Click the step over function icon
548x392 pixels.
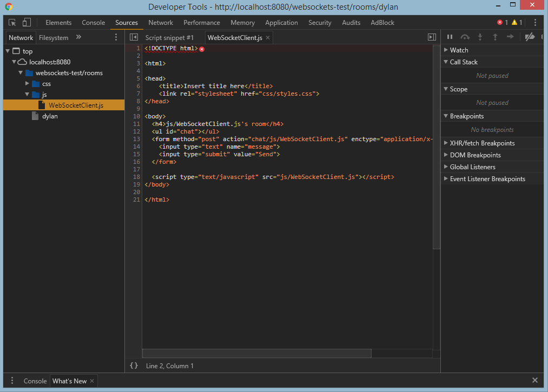465,37
